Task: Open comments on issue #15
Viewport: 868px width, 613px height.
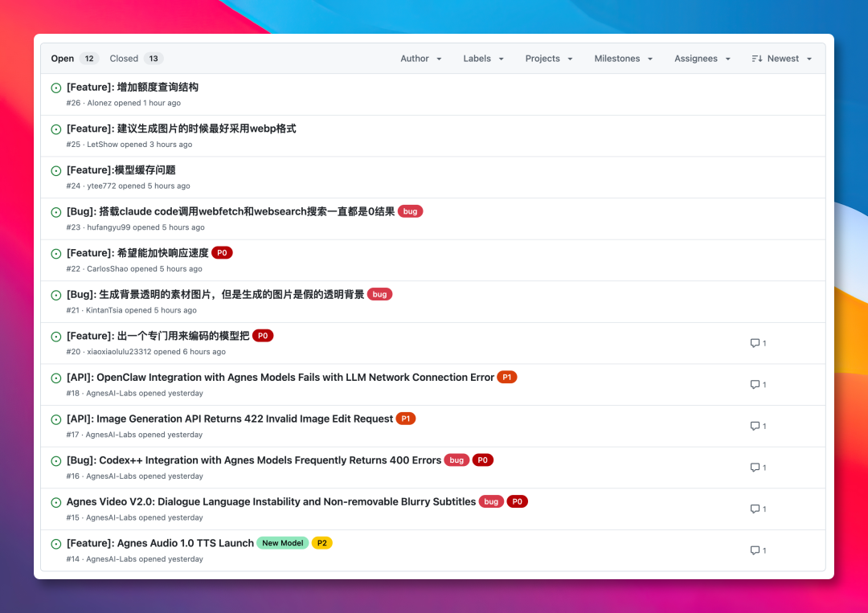Action: tap(758, 509)
